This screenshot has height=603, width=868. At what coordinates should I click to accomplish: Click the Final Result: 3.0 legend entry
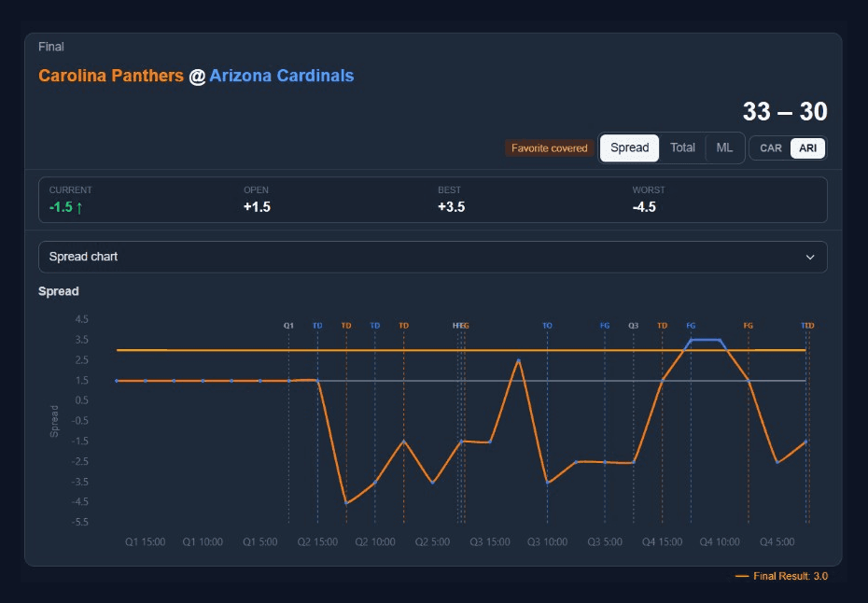(x=781, y=577)
